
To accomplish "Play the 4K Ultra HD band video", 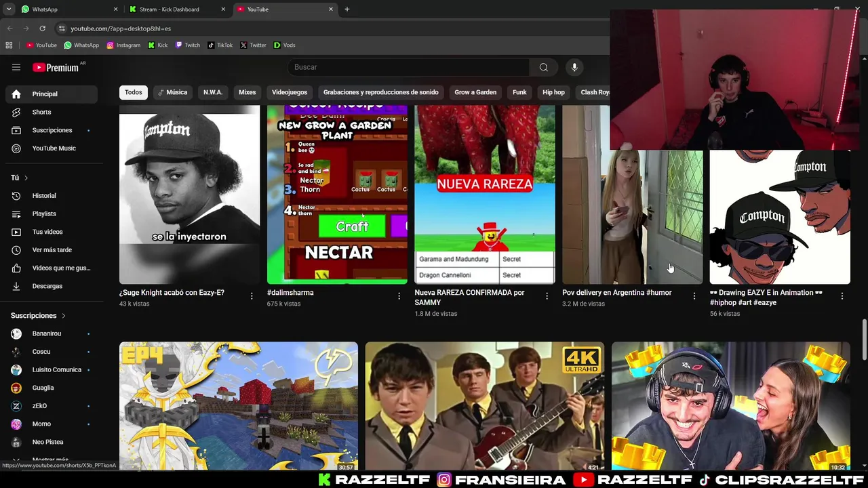I will tap(484, 405).
